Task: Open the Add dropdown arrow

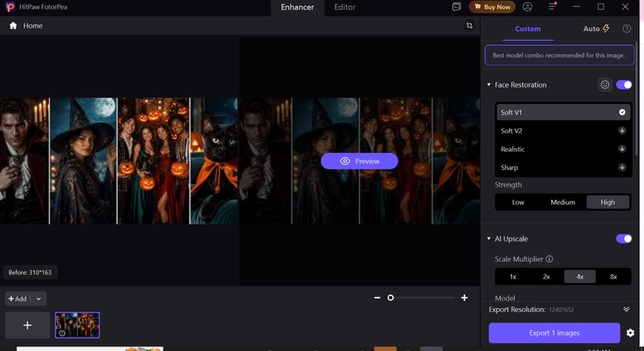Action: [x=39, y=299]
